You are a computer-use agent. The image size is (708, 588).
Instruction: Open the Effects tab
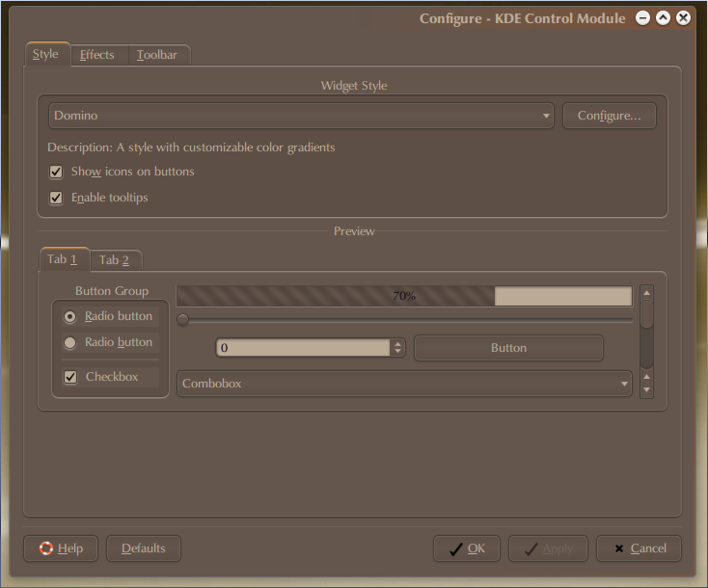coord(97,55)
